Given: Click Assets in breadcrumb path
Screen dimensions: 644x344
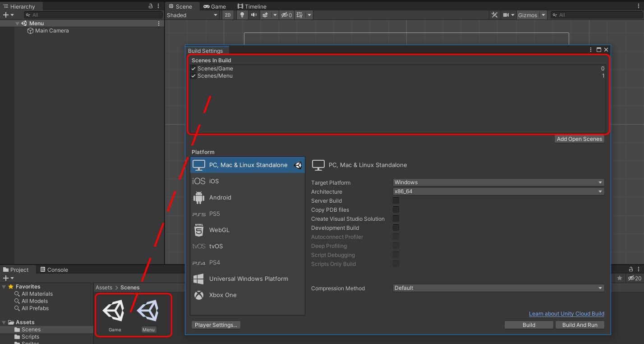Looking at the screenshot, I should point(104,288).
